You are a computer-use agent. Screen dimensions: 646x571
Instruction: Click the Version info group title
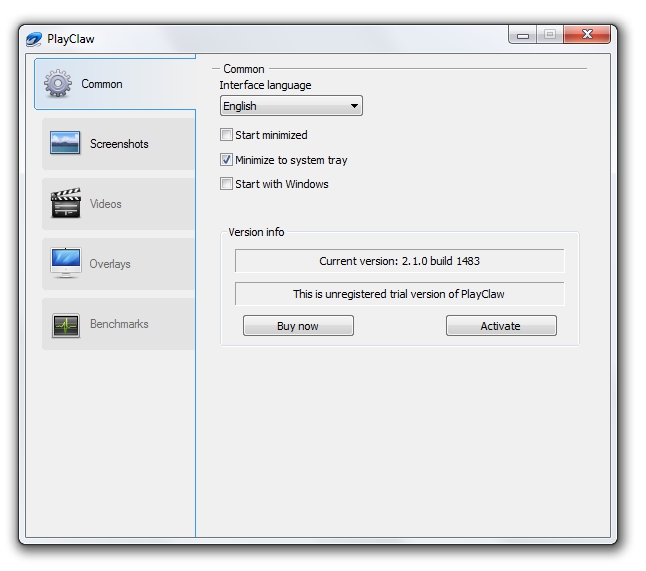coord(256,232)
